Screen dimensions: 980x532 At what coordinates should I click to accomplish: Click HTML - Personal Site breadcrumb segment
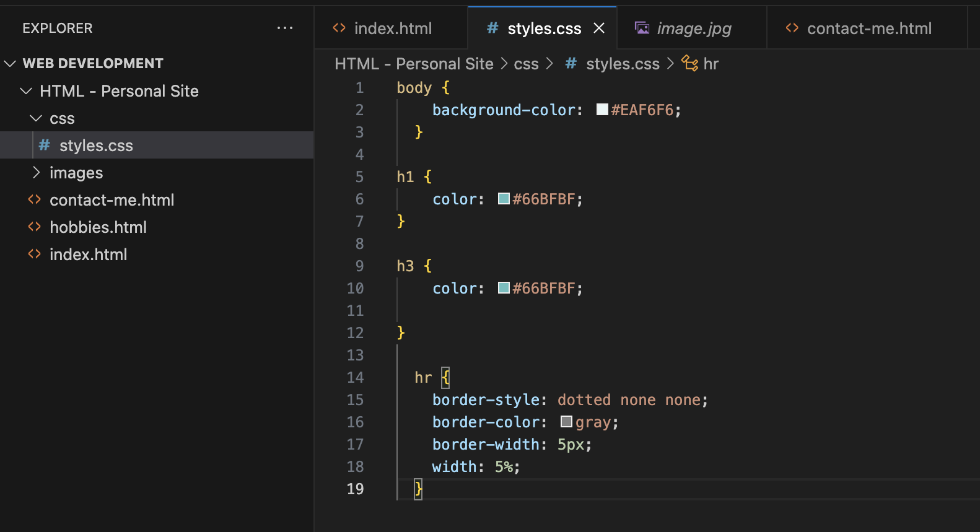point(414,64)
